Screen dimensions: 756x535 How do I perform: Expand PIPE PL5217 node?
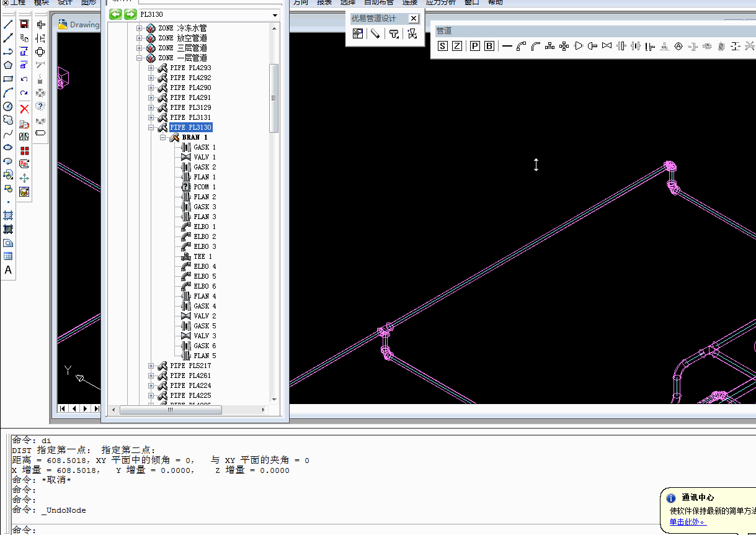pyautogui.click(x=151, y=366)
